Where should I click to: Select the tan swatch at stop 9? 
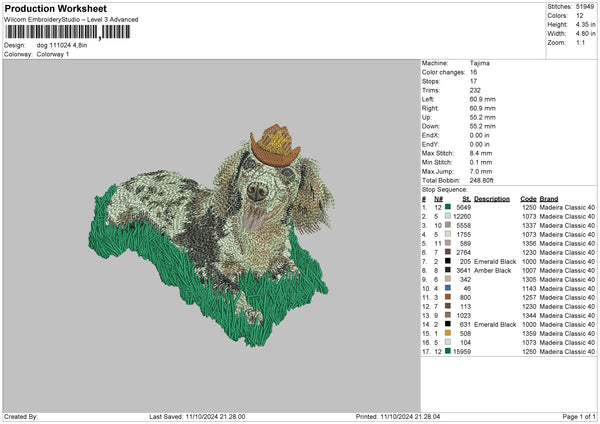click(447, 279)
